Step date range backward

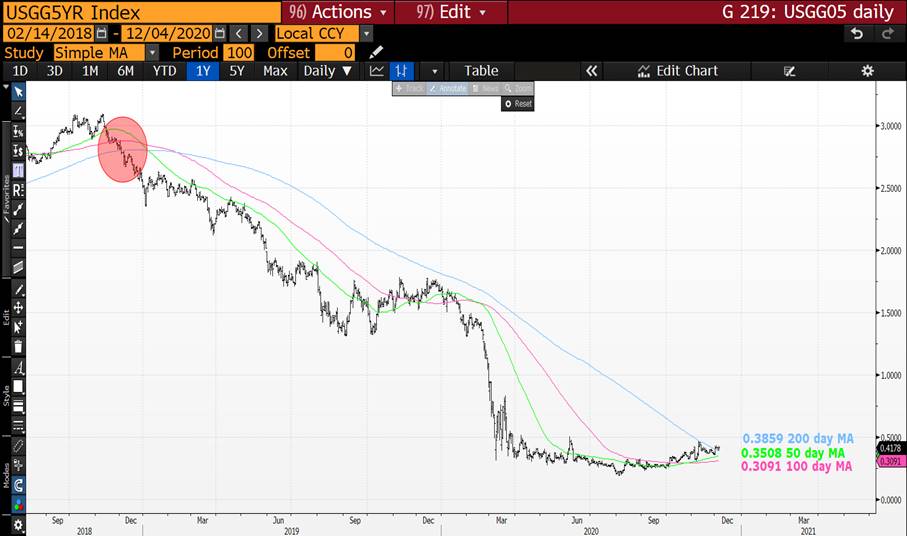[x=238, y=34]
